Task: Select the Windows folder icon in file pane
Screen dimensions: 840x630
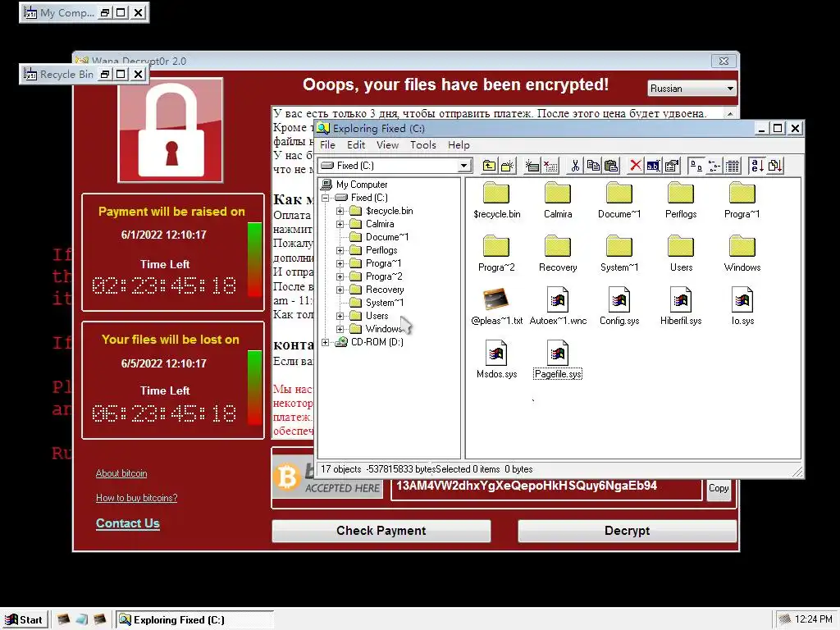Action: point(742,246)
